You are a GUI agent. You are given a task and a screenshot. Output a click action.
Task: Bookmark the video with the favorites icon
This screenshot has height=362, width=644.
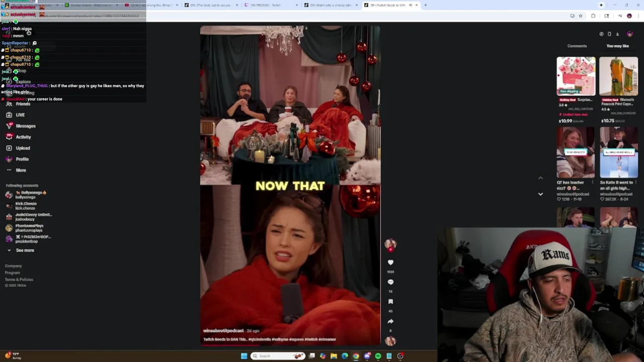coord(390,302)
